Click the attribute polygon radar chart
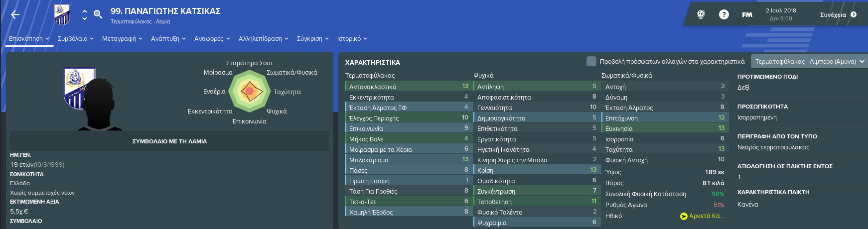 click(x=248, y=92)
